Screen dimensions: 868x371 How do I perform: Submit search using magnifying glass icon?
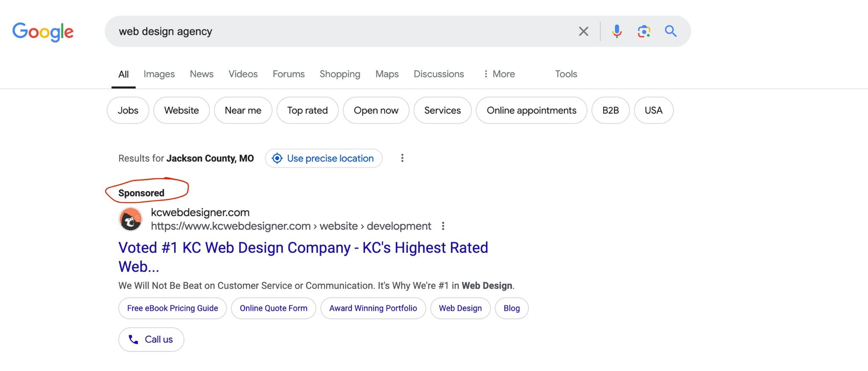tap(670, 31)
